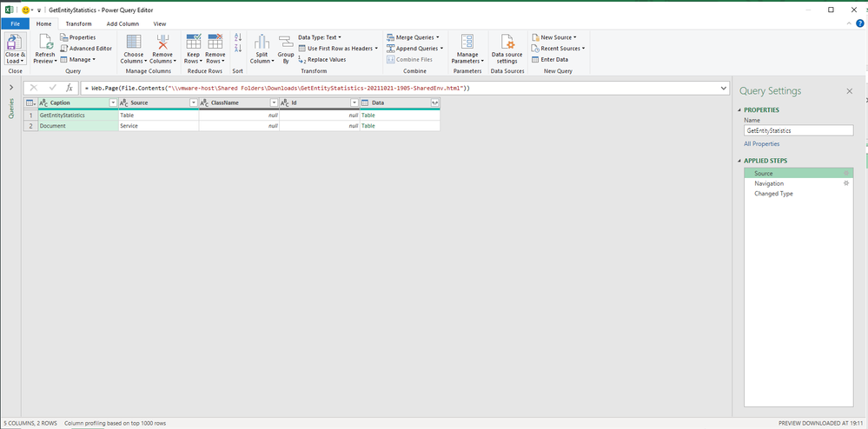Click the table menu icon in header corner
The width and height of the screenshot is (868, 429).
(x=30, y=103)
